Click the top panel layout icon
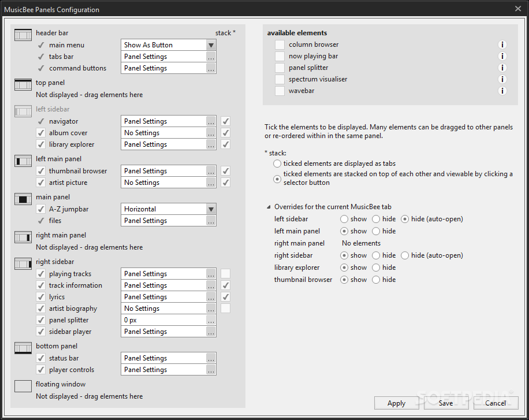 pyautogui.click(x=23, y=85)
